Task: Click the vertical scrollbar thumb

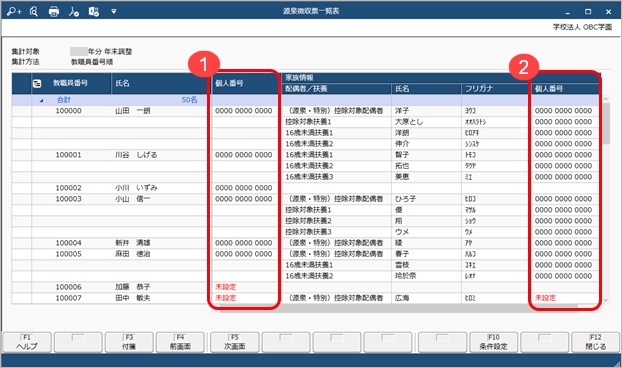Action: point(606,124)
